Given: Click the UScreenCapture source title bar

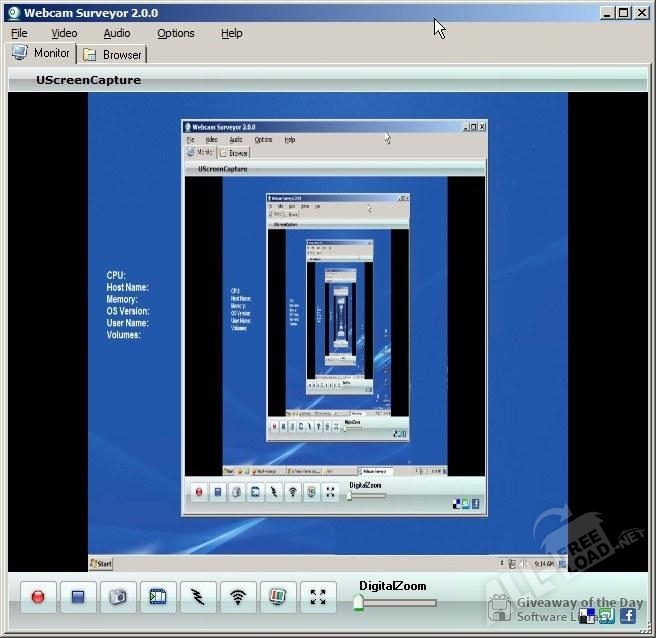Looking at the screenshot, I should [327, 80].
